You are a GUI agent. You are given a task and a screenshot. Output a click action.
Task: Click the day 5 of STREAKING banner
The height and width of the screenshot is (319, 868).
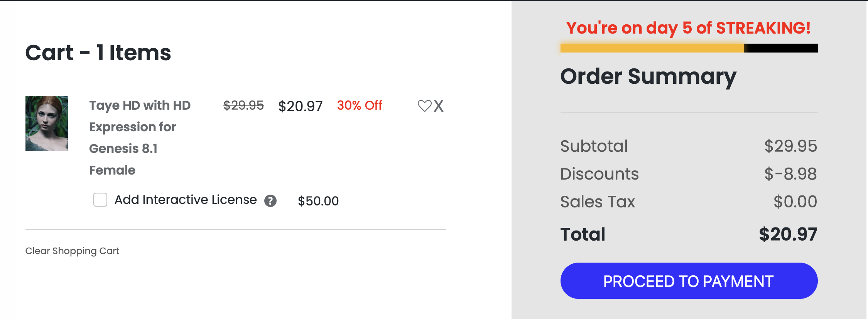point(688,28)
